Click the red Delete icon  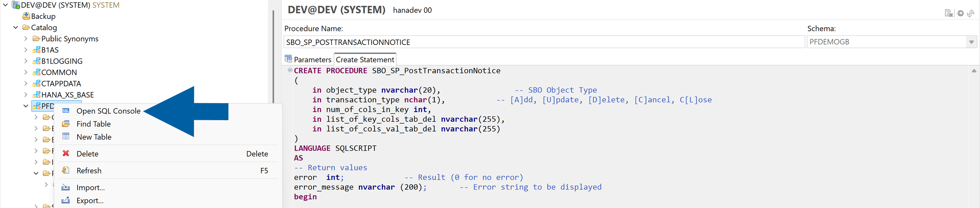click(x=66, y=153)
